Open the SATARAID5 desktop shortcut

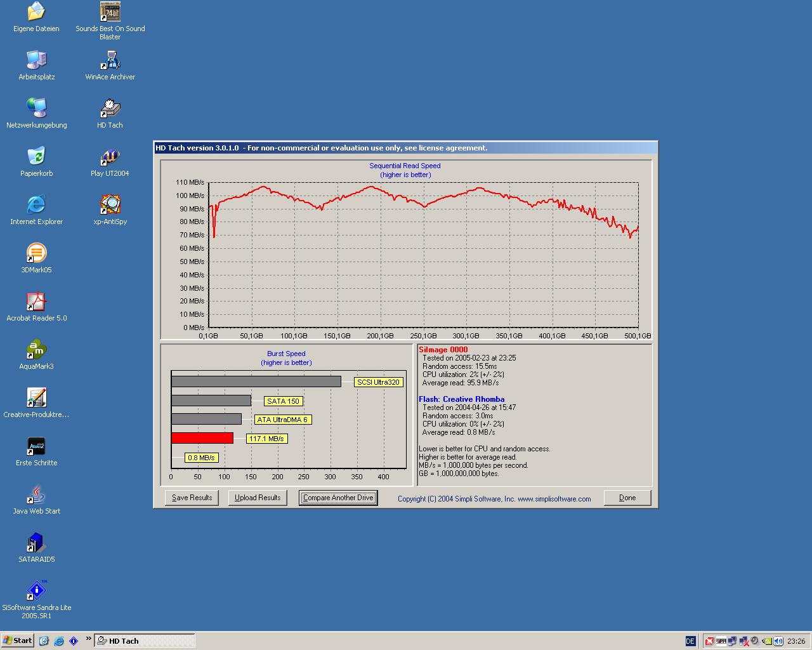coord(36,548)
